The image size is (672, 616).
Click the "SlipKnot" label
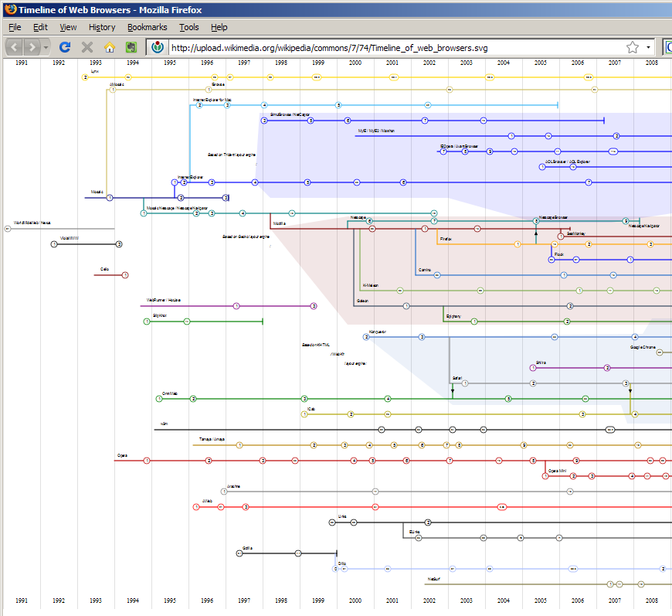(x=159, y=315)
